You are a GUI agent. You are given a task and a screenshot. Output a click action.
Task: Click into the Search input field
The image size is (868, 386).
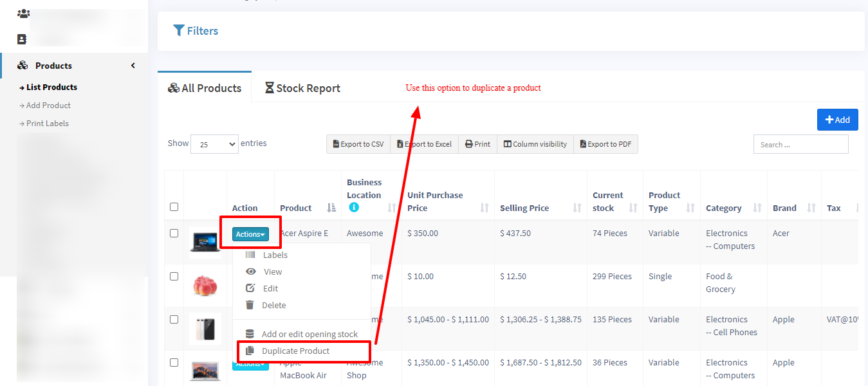(x=800, y=145)
